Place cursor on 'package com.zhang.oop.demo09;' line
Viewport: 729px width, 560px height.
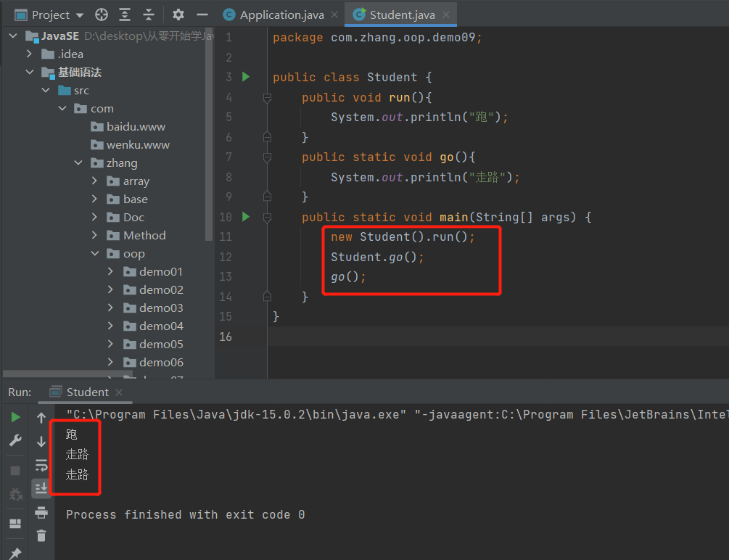tap(377, 37)
